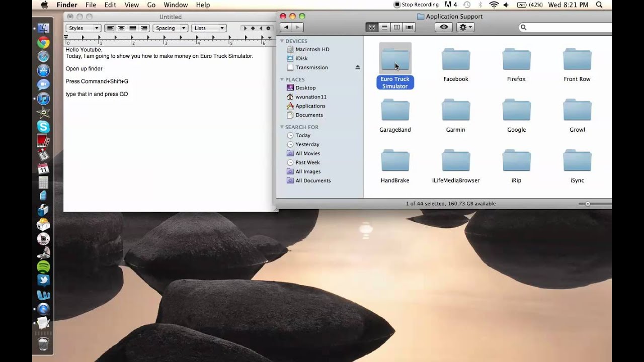Open the Styles dropdown in TextEdit
644x362 pixels.
click(x=84, y=28)
